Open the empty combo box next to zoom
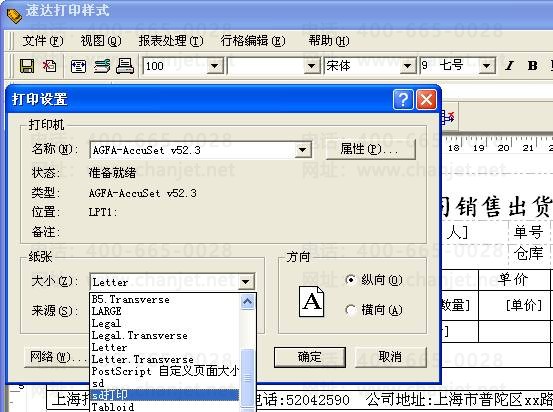 pos(311,66)
